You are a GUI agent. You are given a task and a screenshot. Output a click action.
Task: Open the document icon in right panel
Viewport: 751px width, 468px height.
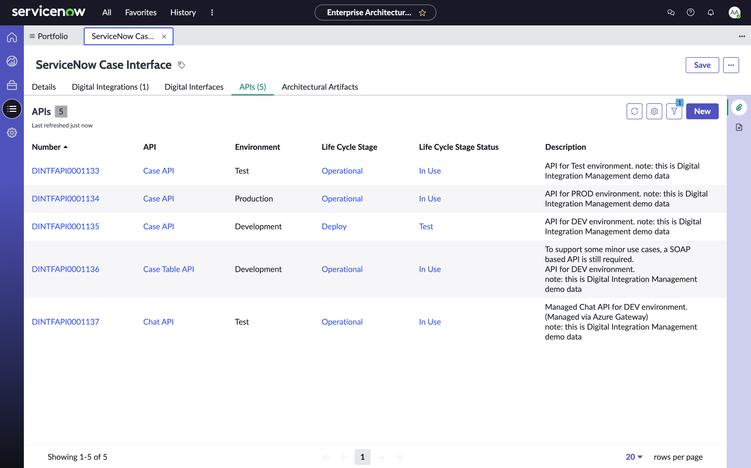[739, 127]
